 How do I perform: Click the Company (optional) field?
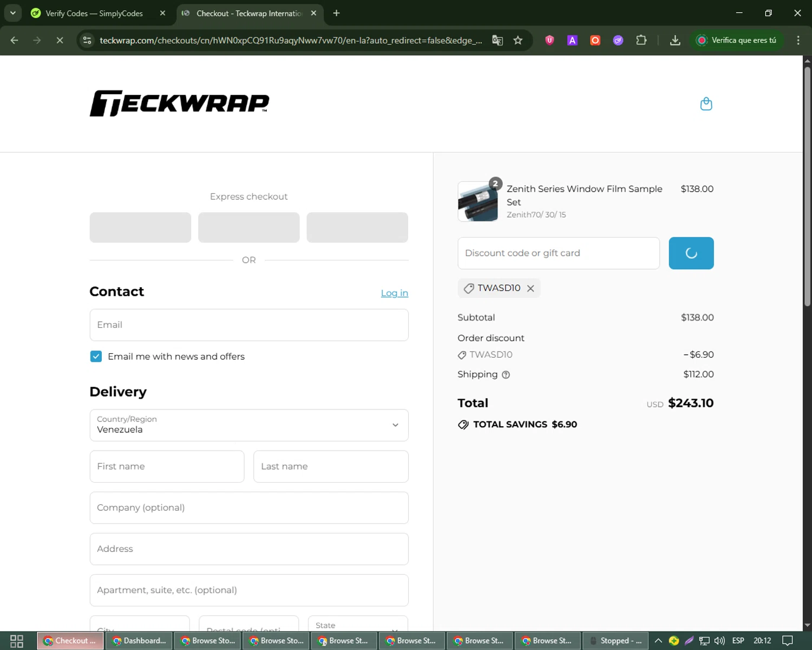pyautogui.click(x=249, y=508)
